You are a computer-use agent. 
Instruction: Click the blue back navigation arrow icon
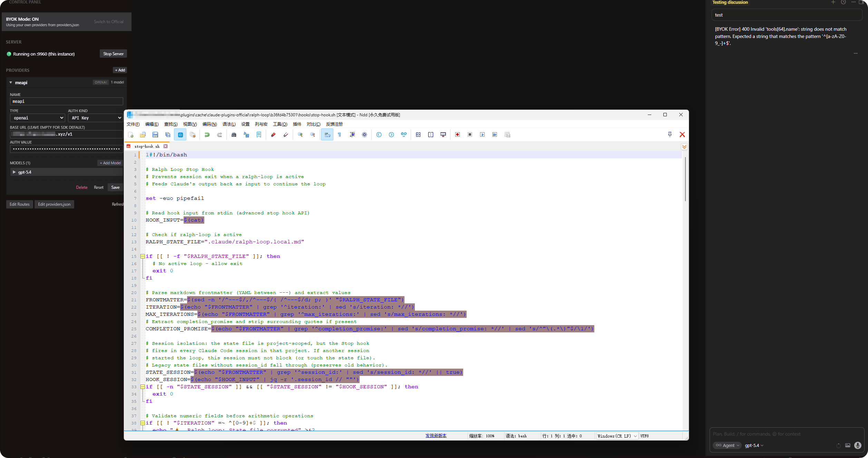pyautogui.click(x=379, y=135)
